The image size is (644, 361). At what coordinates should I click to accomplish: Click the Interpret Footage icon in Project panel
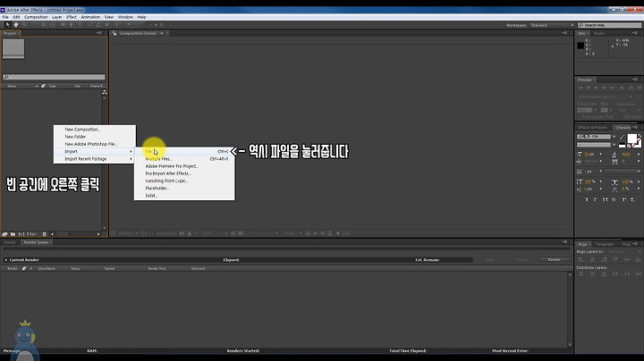pos(5,234)
